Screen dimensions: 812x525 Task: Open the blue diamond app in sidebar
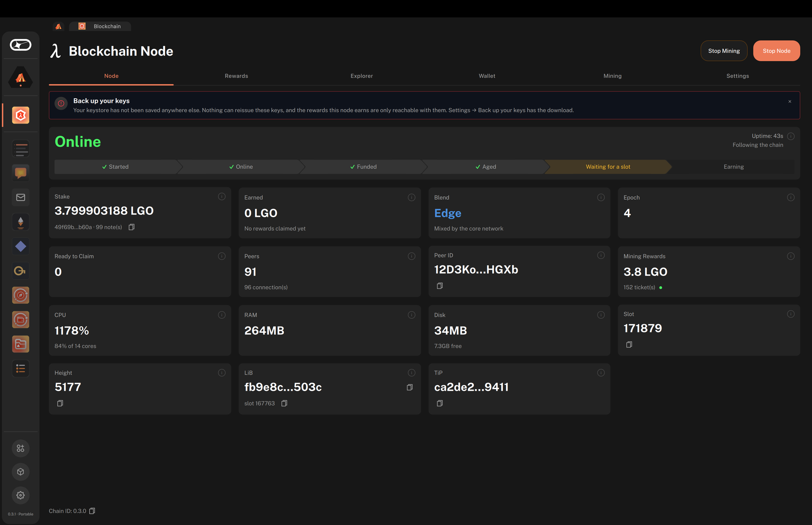pos(21,246)
